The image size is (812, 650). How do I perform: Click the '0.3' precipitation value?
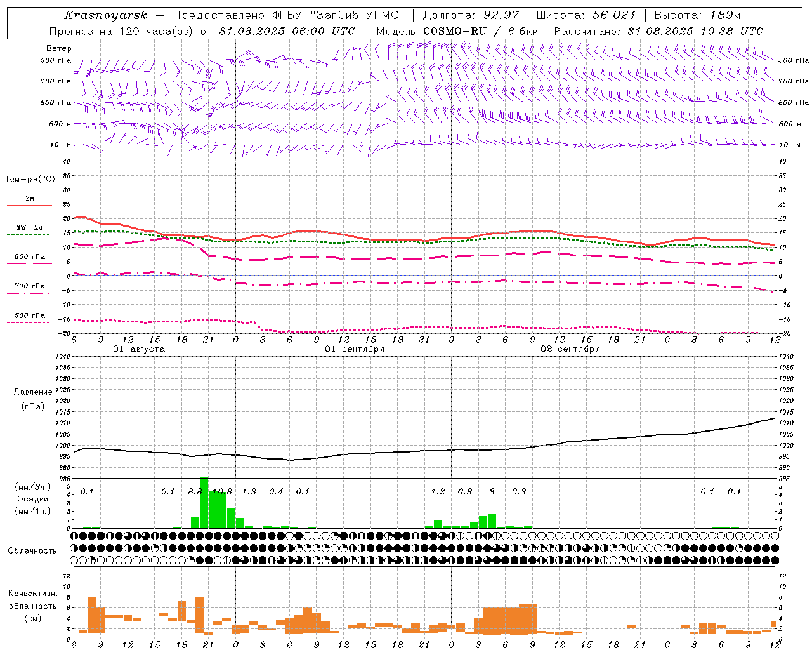pos(519,492)
